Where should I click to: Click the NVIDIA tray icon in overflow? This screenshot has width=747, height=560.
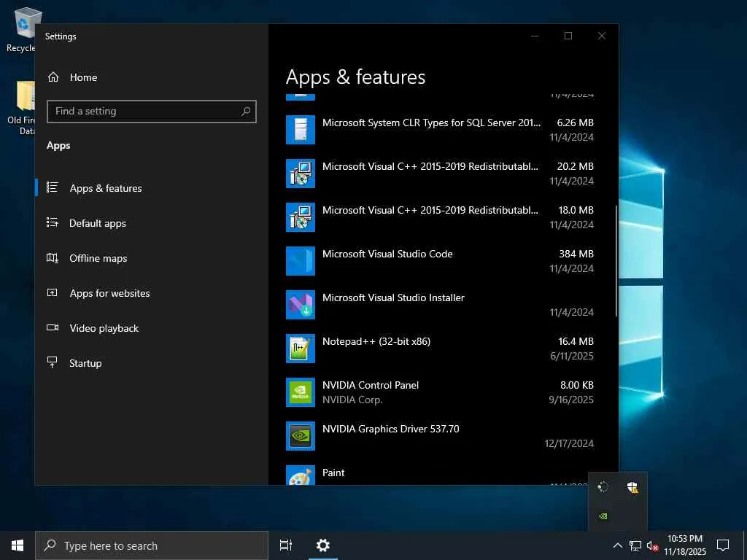pyautogui.click(x=603, y=516)
